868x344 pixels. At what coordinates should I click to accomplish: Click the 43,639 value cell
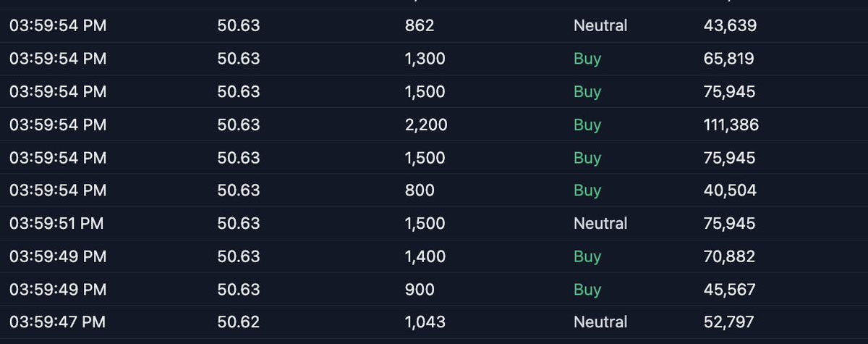[x=730, y=26]
